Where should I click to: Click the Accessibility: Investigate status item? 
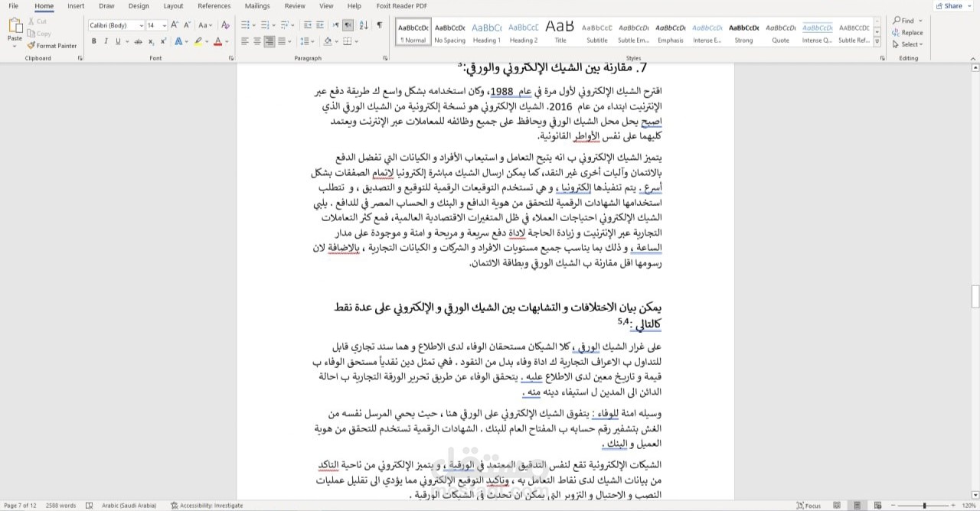[206, 506]
